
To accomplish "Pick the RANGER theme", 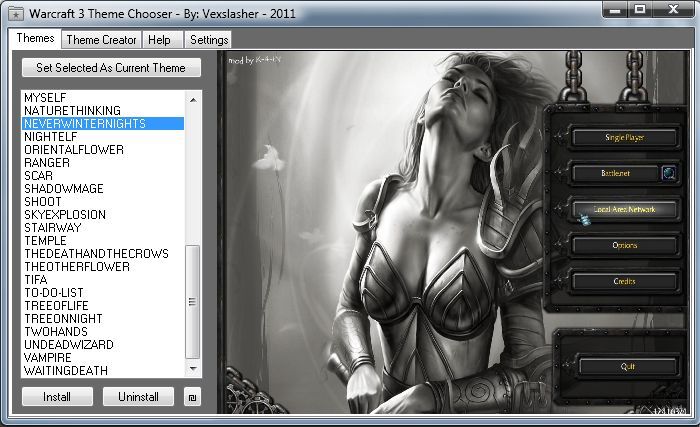I will coord(103,163).
